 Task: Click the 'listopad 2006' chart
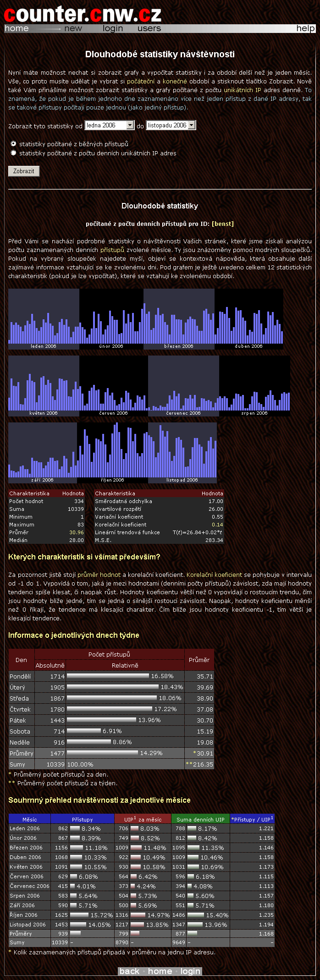182,453
